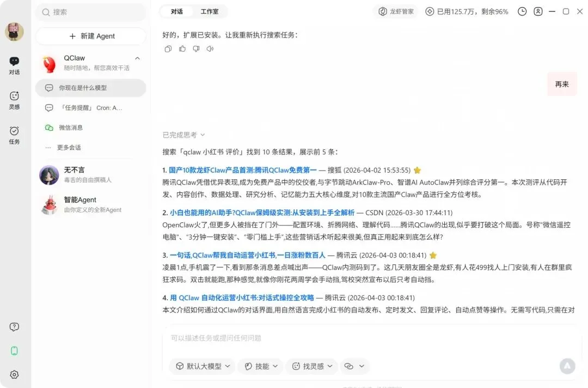Click the 智能Agent lobster avatar
588x388 pixels.
pyautogui.click(x=49, y=204)
